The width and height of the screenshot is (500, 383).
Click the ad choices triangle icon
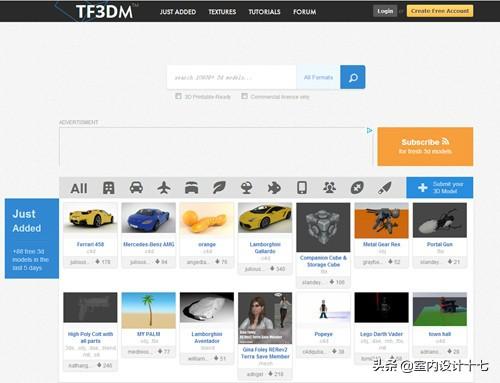[x=369, y=130]
